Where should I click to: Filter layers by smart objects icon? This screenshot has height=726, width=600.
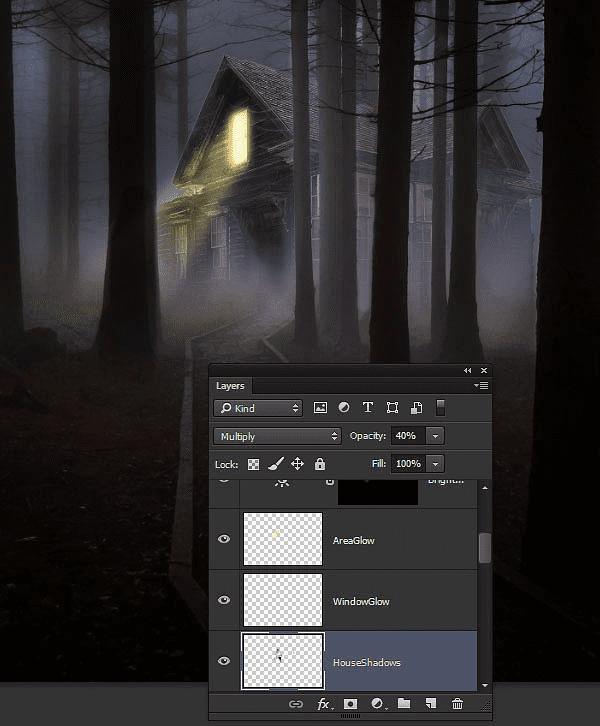pyautogui.click(x=416, y=407)
